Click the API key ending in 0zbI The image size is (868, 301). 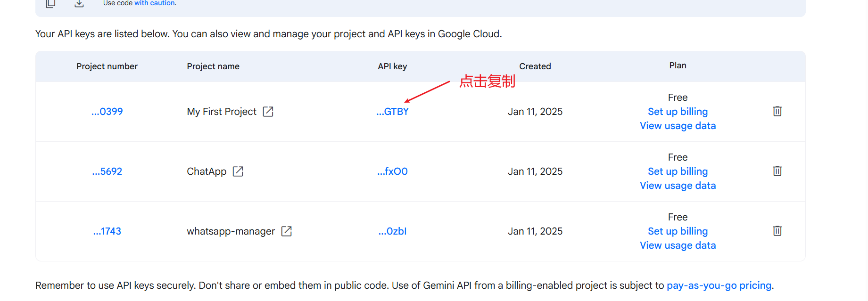pos(392,231)
